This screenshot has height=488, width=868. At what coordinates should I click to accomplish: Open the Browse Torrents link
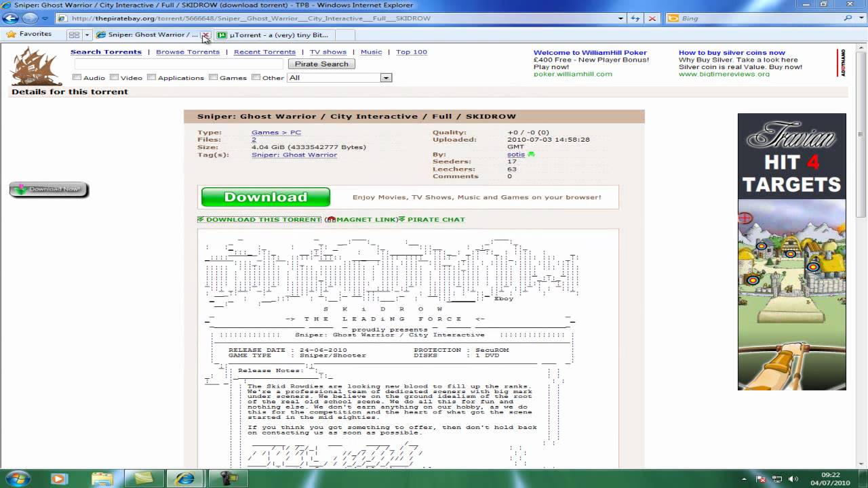click(x=188, y=52)
